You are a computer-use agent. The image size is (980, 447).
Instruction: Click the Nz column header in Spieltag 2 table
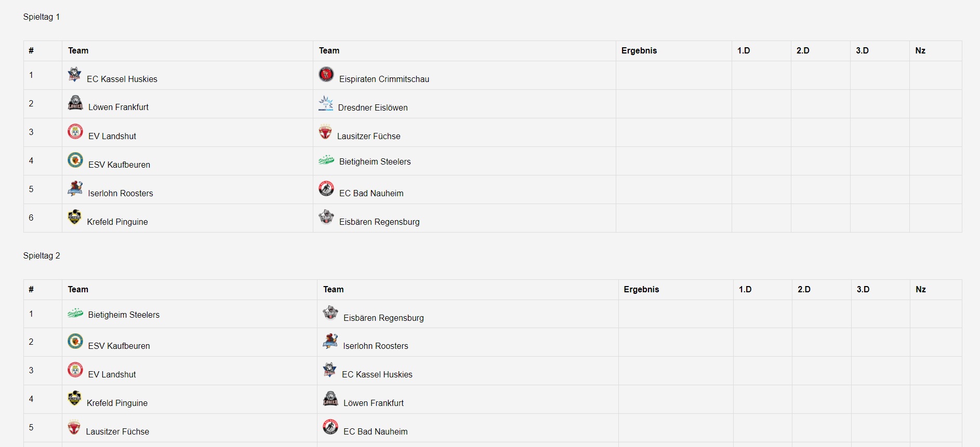(921, 289)
